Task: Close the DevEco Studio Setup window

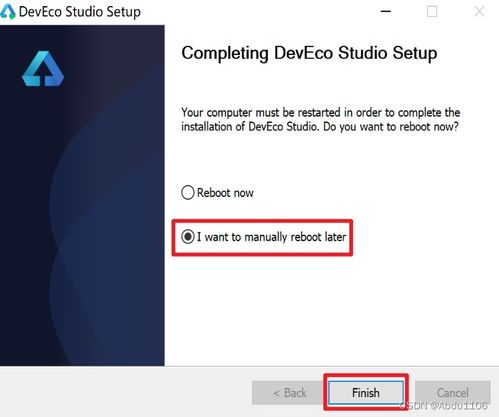Action: pos(479,12)
